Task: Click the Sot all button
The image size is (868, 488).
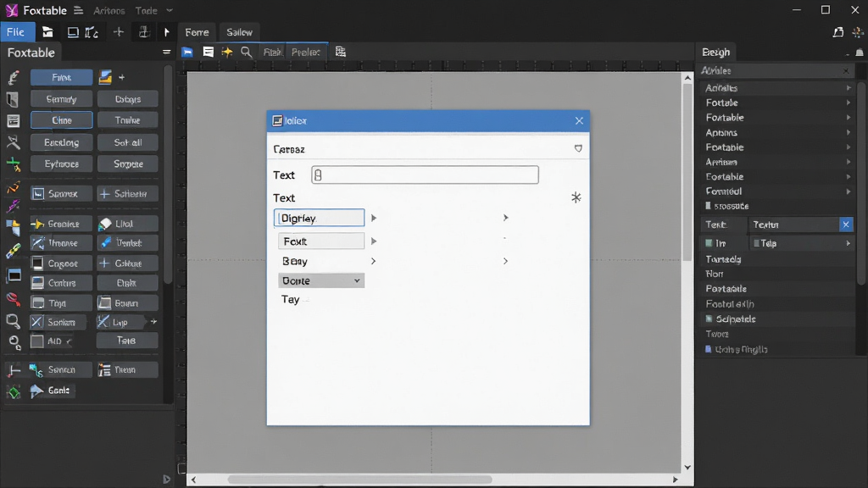Action: tap(128, 142)
